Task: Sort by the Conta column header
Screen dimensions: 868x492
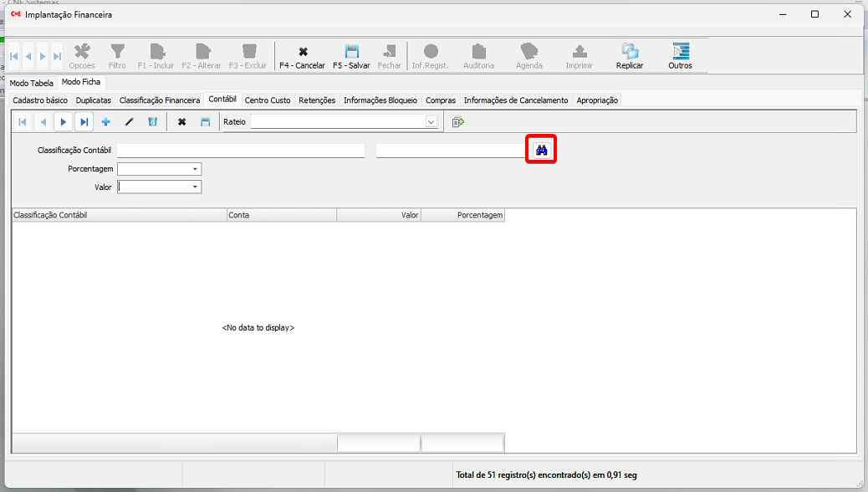Action: [x=281, y=215]
